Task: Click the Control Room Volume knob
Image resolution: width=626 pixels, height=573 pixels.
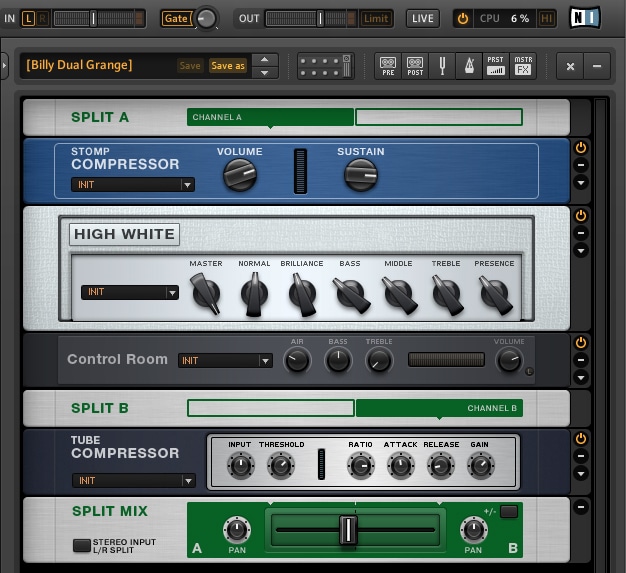Action: point(509,360)
